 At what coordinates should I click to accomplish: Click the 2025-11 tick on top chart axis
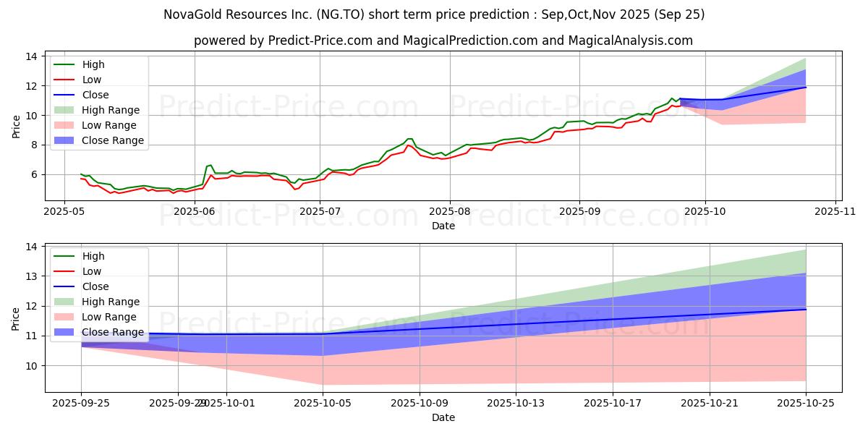pyautogui.click(x=835, y=211)
